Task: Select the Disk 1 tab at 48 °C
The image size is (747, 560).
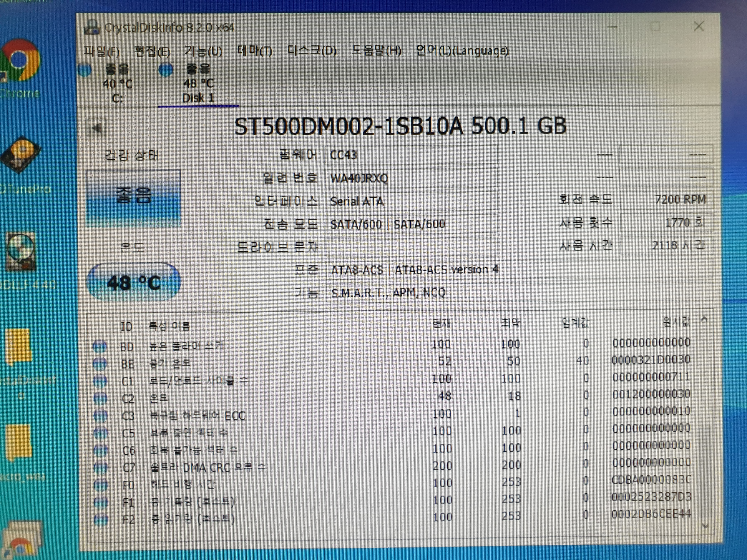Action: [x=199, y=83]
